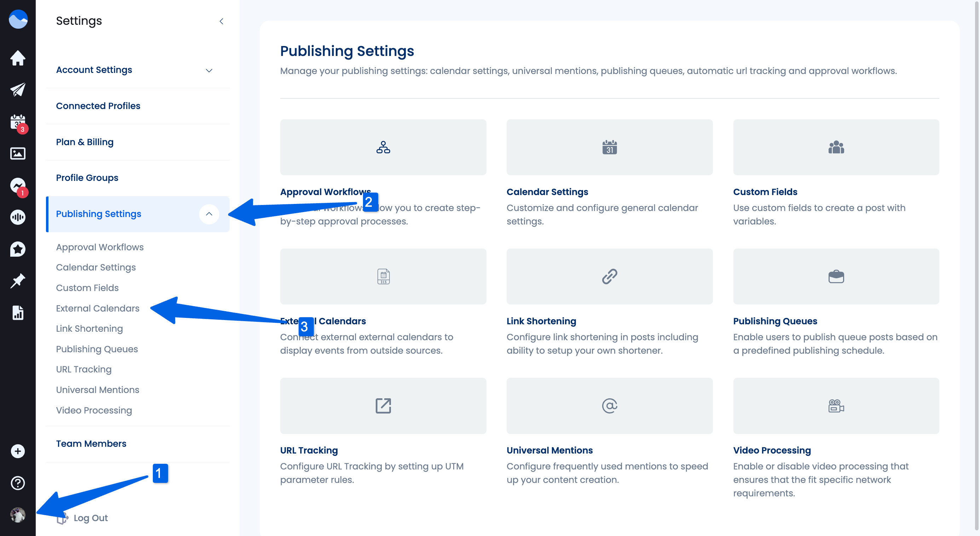This screenshot has width=980, height=536.
Task: Click the plus create icon in sidebar
Action: (x=17, y=451)
